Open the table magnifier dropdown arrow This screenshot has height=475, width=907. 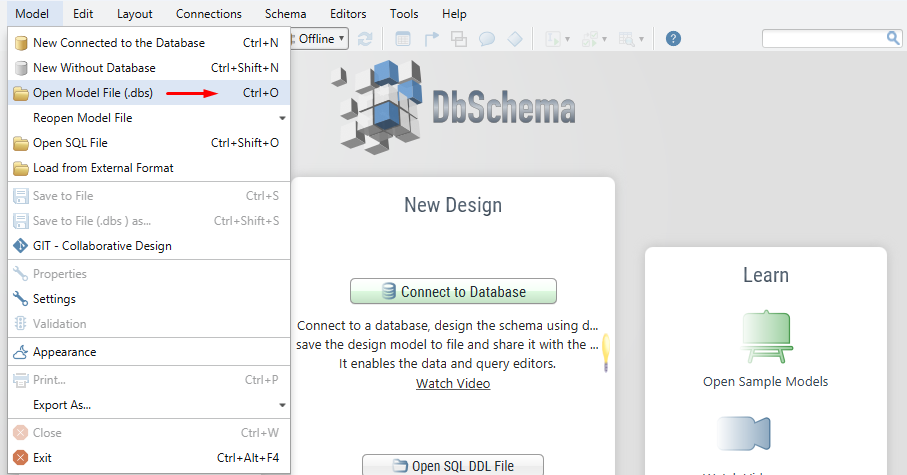pyautogui.click(x=641, y=39)
